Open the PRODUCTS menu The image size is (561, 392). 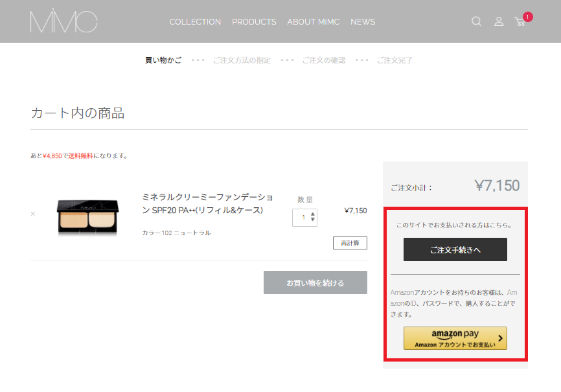[x=254, y=22]
